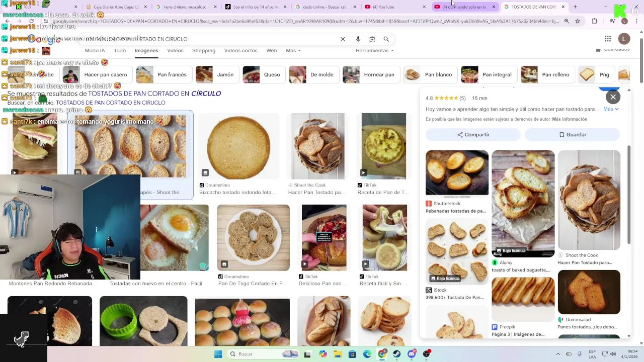Open OBS Studio from the taskbar
Image resolution: width=644 pixels, height=362 pixels.
pyautogui.click(x=427, y=354)
